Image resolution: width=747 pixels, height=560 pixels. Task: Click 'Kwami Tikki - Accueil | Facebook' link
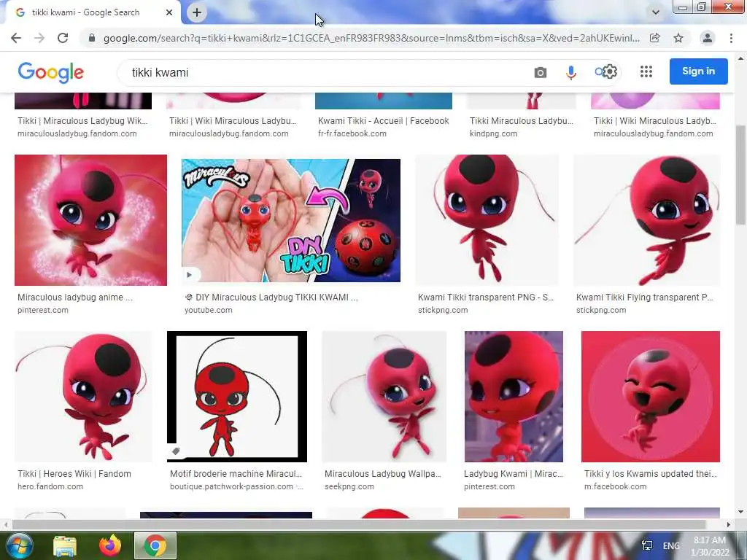point(384,121)
